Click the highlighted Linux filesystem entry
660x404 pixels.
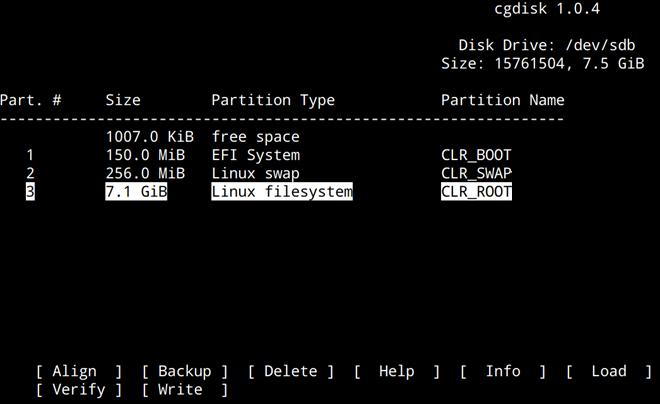pos(282,191)
